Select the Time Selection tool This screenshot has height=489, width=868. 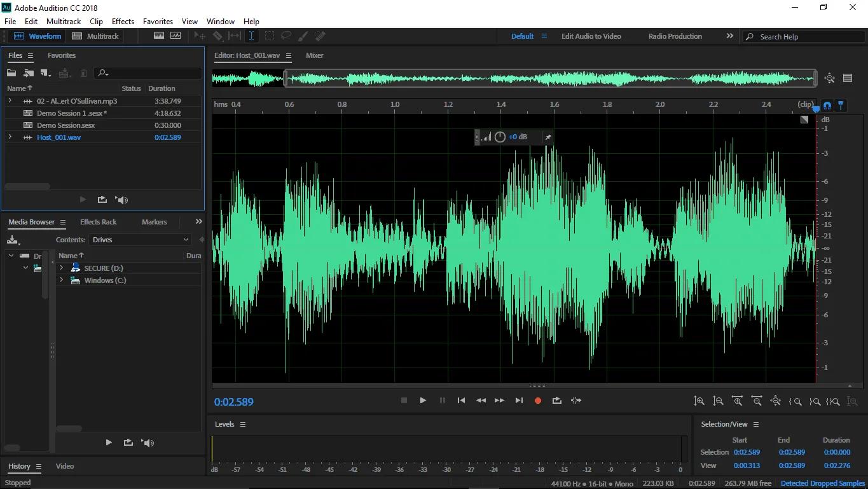point(251,36)
